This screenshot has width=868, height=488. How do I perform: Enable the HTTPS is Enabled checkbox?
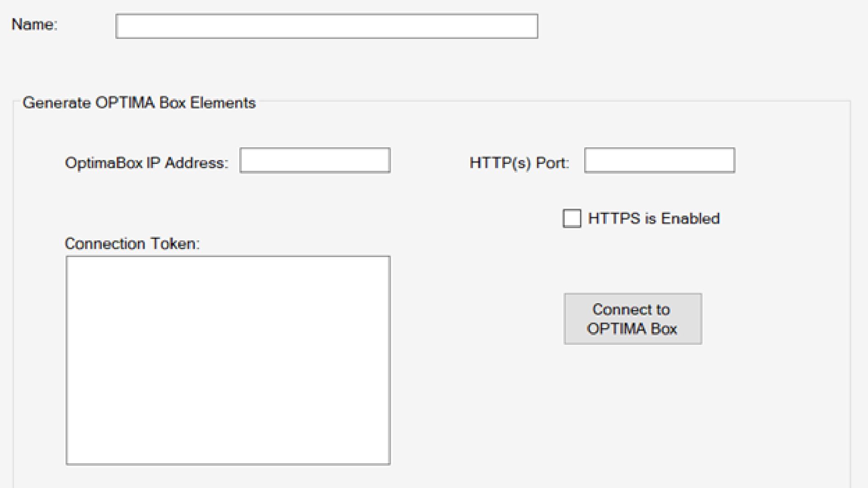[x=572, y=218]
